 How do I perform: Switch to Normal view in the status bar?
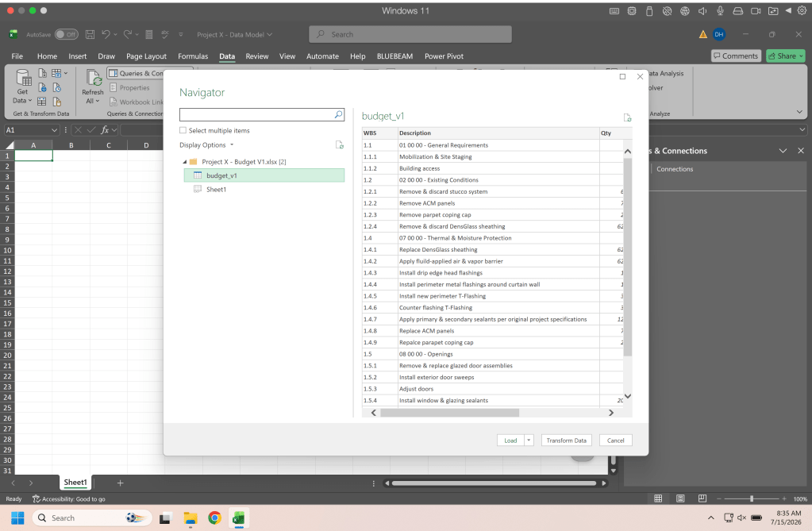pos(658,498)
